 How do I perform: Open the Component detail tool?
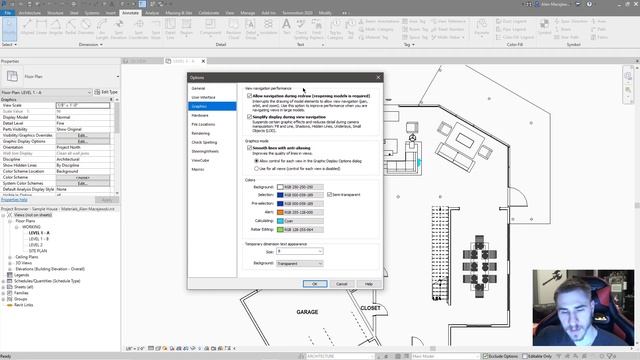[211, 29]
